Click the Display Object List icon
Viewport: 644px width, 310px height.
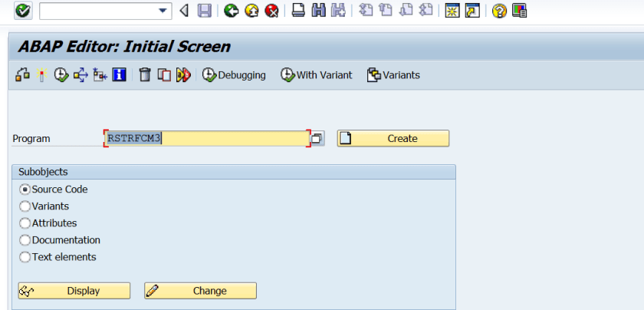(100, 75)
